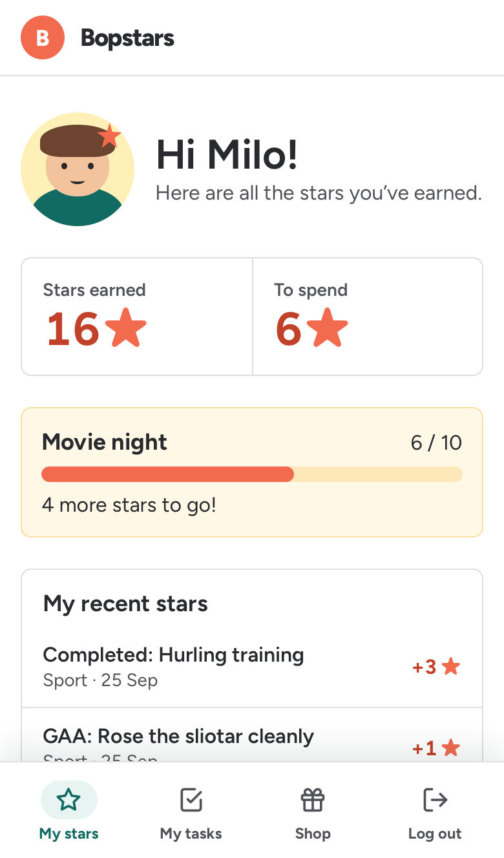Image resolution: width=504 pixels, height=858 pixels.
Task: Tap the Shop gift icon
Action: [x=313, y=800]
